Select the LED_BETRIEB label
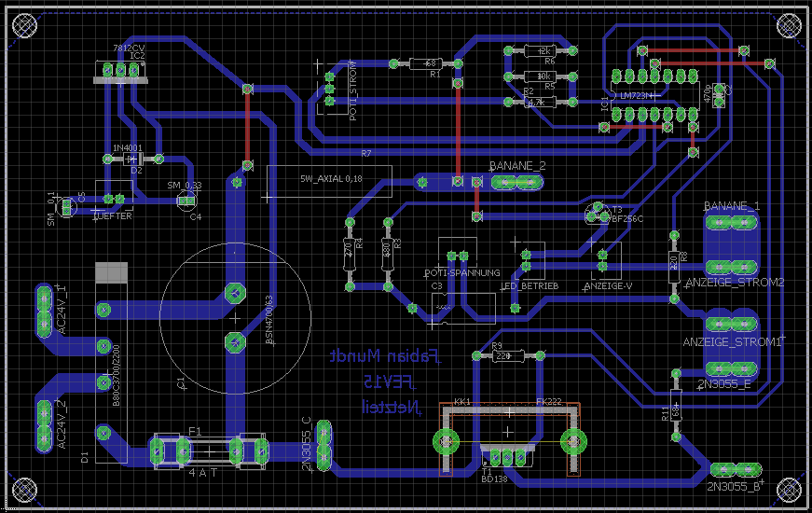Viewport: 812px width, 513px height. pos(530,286)
